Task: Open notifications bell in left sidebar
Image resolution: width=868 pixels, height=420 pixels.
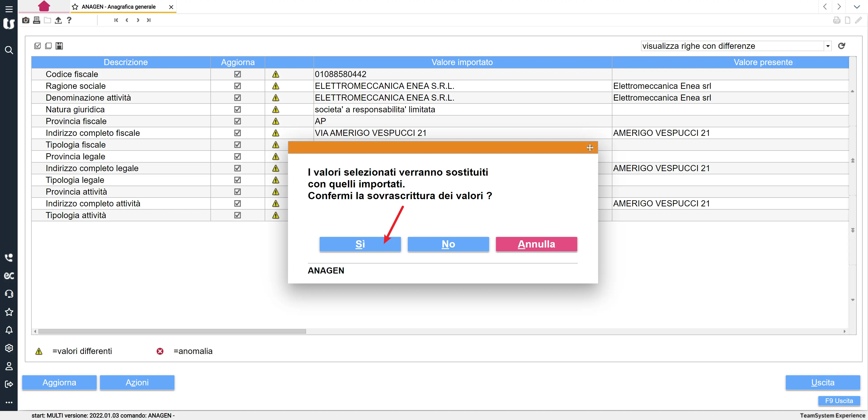Action: [x=9, y=330]
